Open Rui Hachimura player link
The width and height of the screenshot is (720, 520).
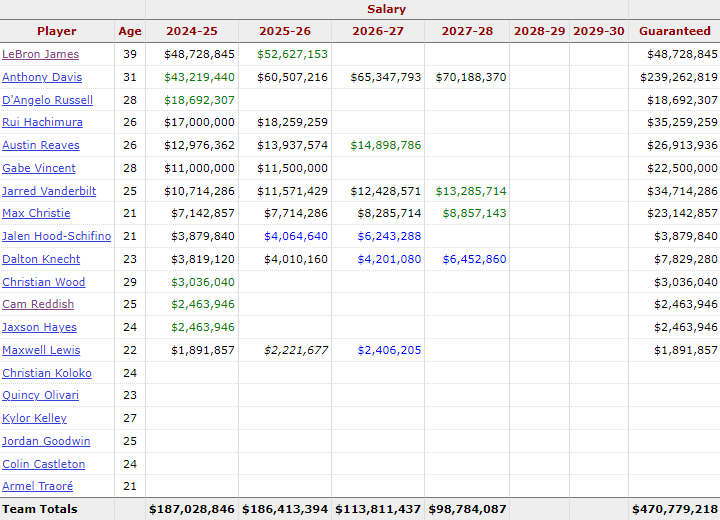point(42,122)
